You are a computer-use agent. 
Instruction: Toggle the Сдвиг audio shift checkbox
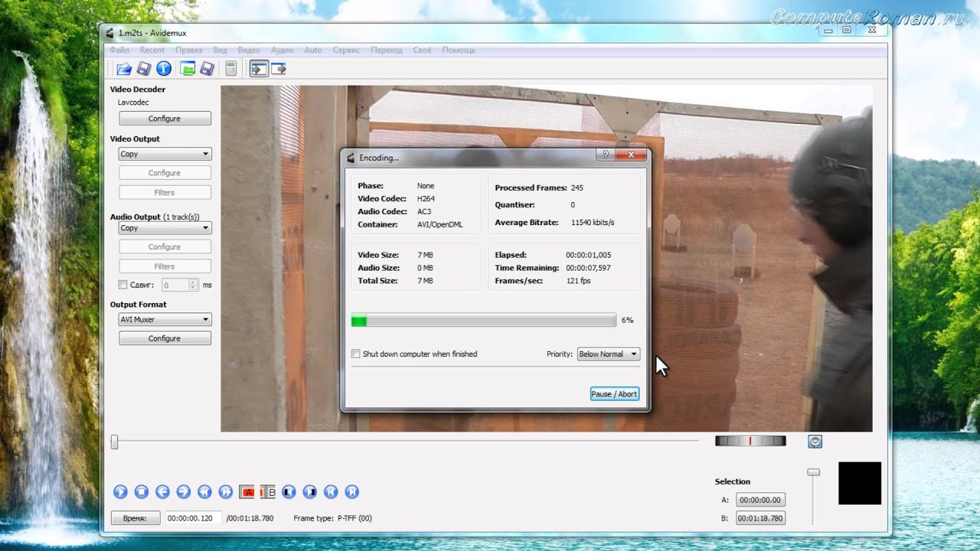pyautogui.click(x=122, y=285)
